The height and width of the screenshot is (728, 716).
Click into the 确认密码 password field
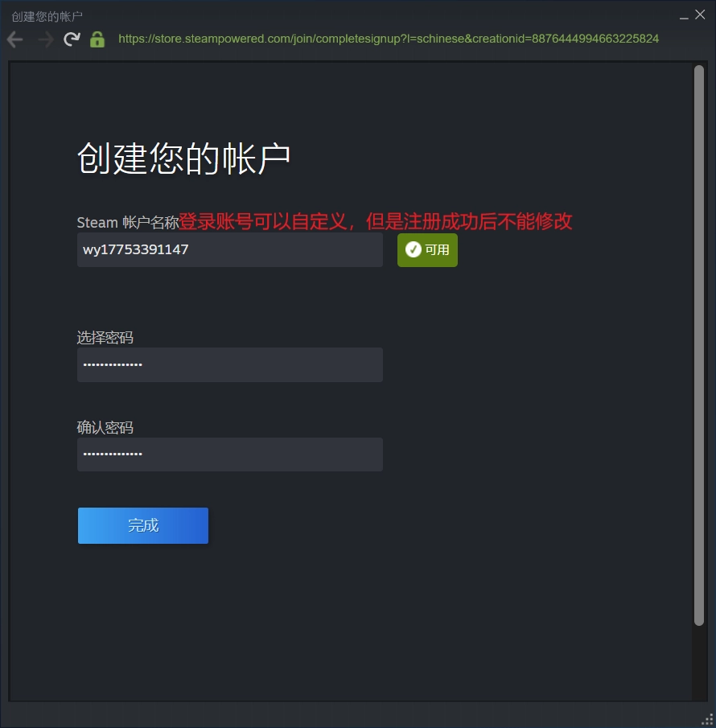(229, 454)
